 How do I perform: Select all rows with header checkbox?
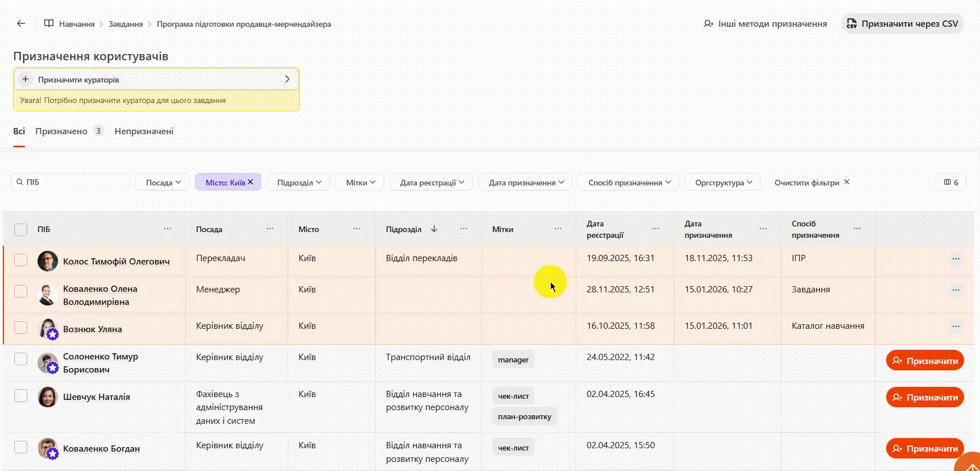(x=21, y=229)
